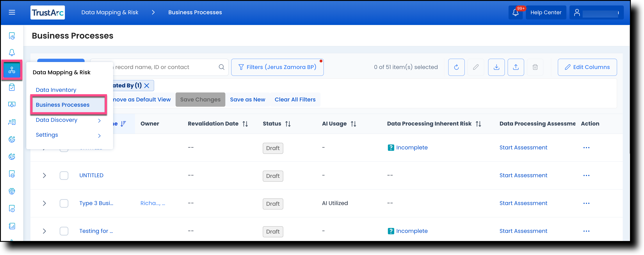
Task: Open the AI brain icon in the sidebar
Action: (x=12, y=191)
